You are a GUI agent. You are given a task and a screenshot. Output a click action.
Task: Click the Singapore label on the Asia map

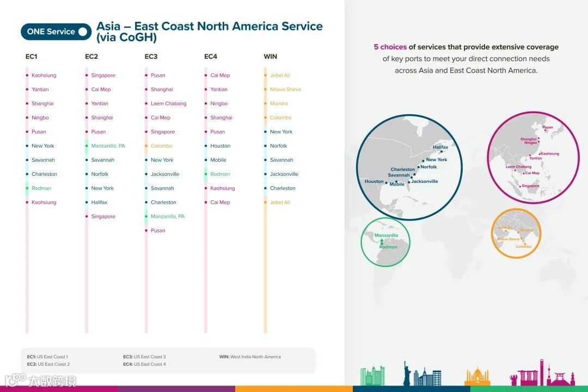tap(530, 186)
